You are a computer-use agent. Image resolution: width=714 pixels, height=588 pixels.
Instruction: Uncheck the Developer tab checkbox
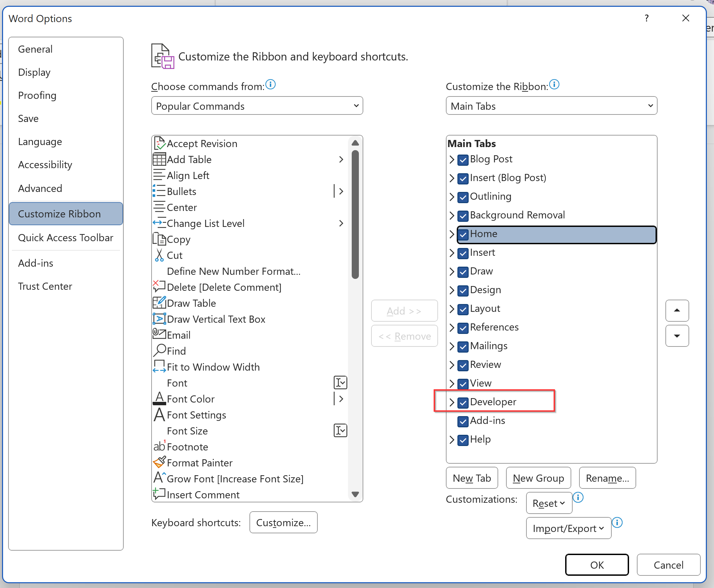[x=463, y=403]
